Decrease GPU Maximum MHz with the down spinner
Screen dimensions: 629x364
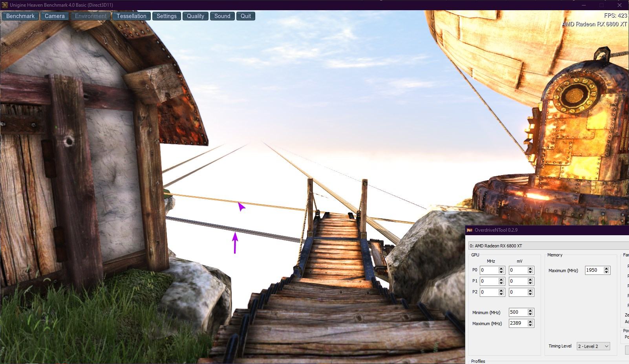click(x=530, y=325)
